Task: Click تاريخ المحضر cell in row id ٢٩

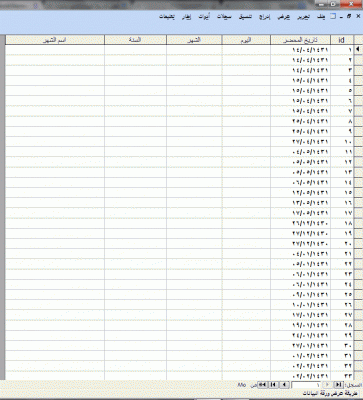Action: click(301, 335)
